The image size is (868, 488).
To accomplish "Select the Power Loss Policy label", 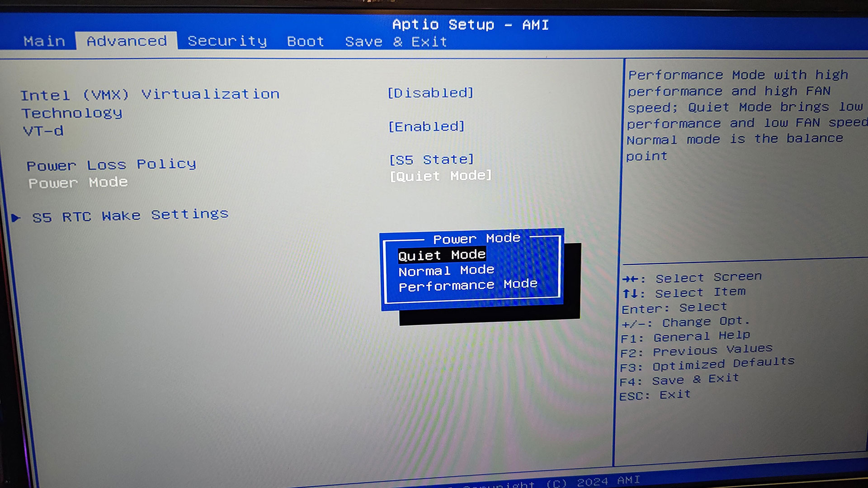I will coord(111,164).
